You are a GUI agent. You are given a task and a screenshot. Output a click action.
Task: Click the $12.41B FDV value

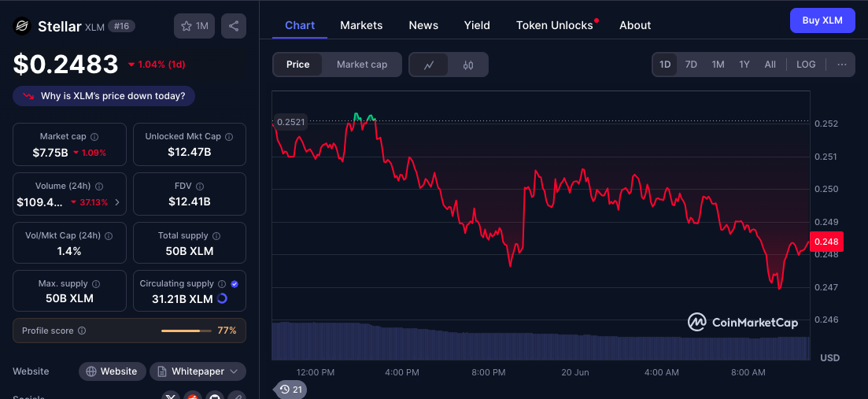(190, 202)
